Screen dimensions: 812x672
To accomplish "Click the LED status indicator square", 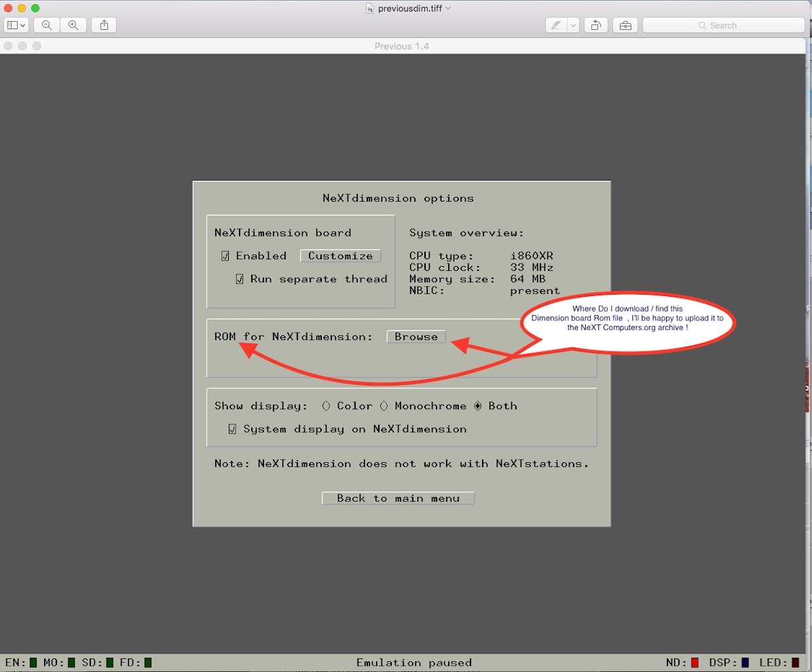I will click(795, 662).
